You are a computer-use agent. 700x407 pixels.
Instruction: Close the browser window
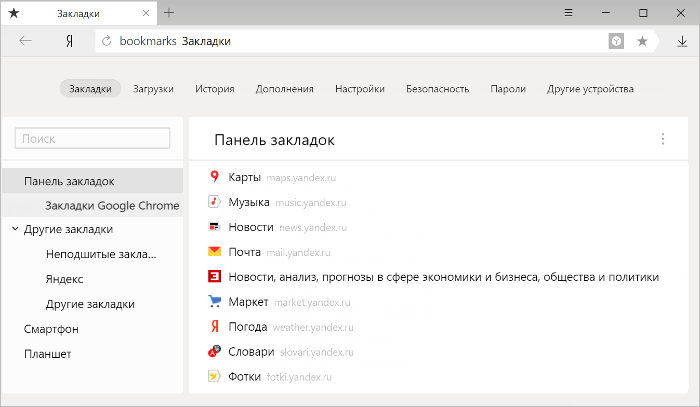point(680,13)
